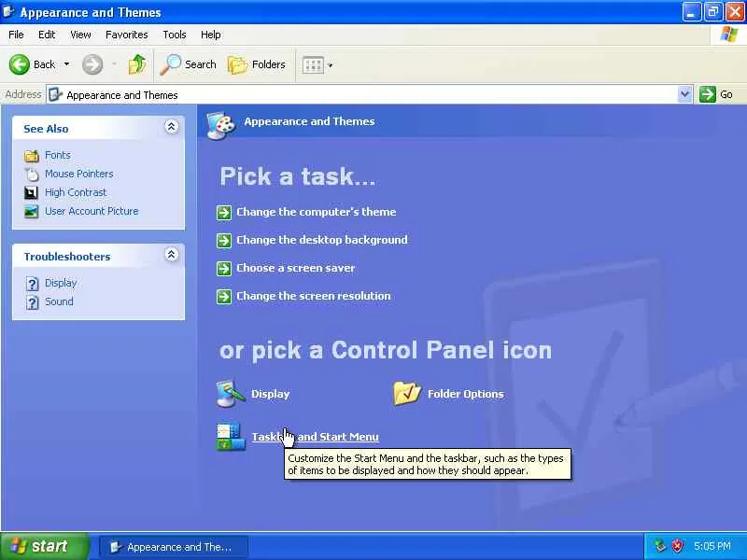Click the High Contrast icon
The image size is (747, 560).
coord(31,193)
